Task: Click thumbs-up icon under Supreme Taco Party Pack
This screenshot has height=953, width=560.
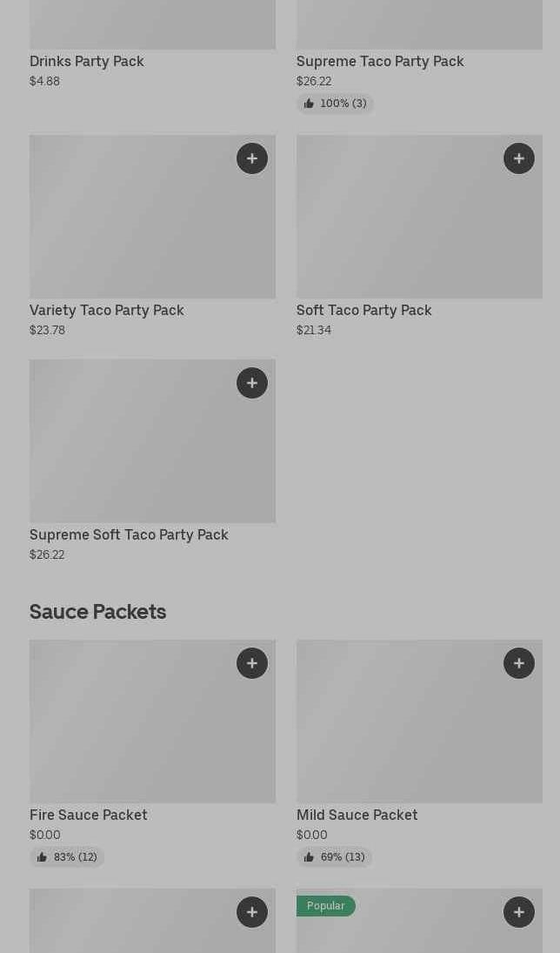Action: coord(309,104)
